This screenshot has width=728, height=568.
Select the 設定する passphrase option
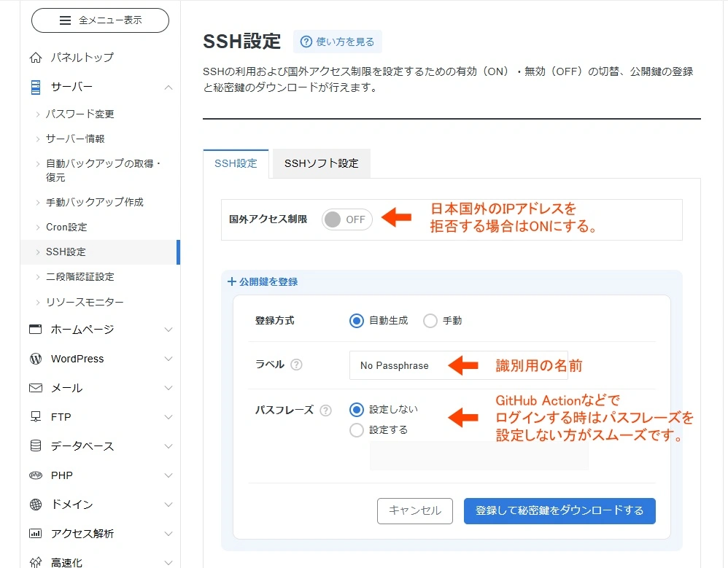click(357, 430)
